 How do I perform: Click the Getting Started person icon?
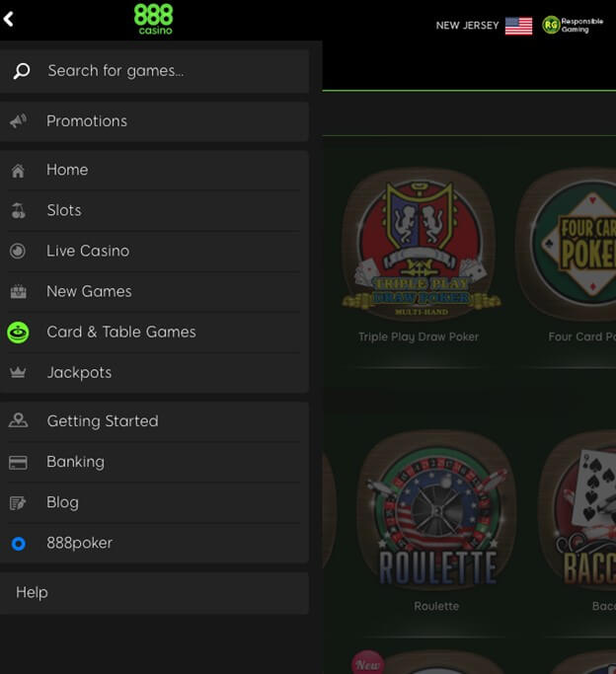[x=18, y=420]
